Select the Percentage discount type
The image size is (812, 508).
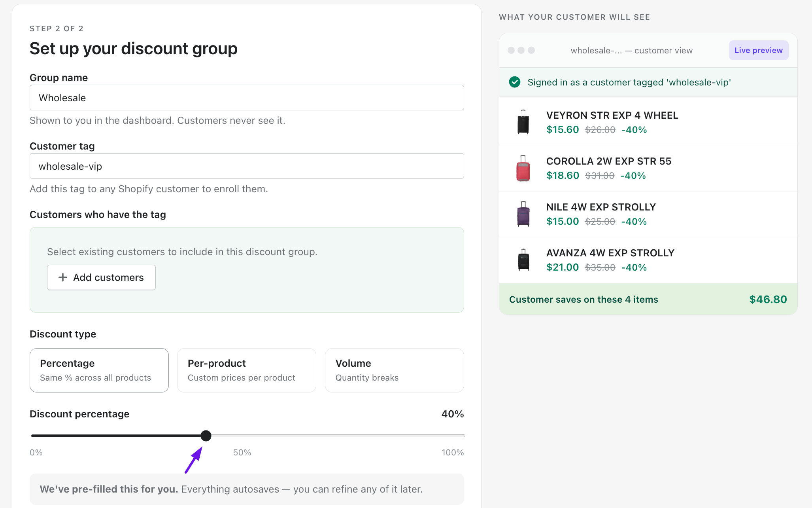[99, 370]
